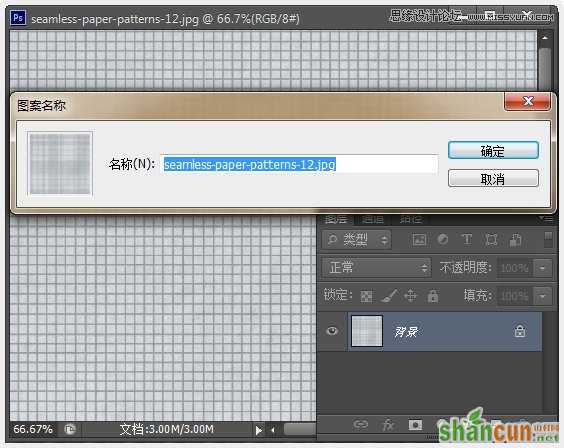Click the 填充 fill value field
This screenshot has width=564, height=448.
(514, 296)
